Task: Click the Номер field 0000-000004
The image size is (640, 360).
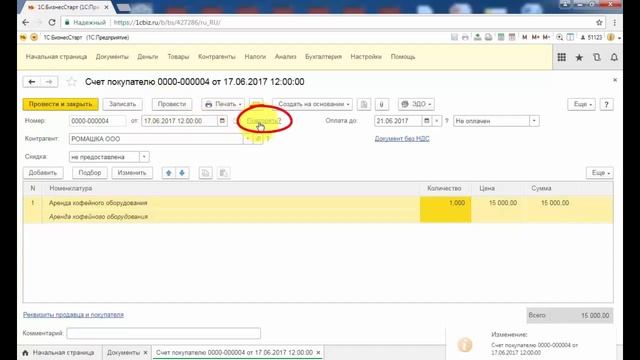Action: pos(98,121)
